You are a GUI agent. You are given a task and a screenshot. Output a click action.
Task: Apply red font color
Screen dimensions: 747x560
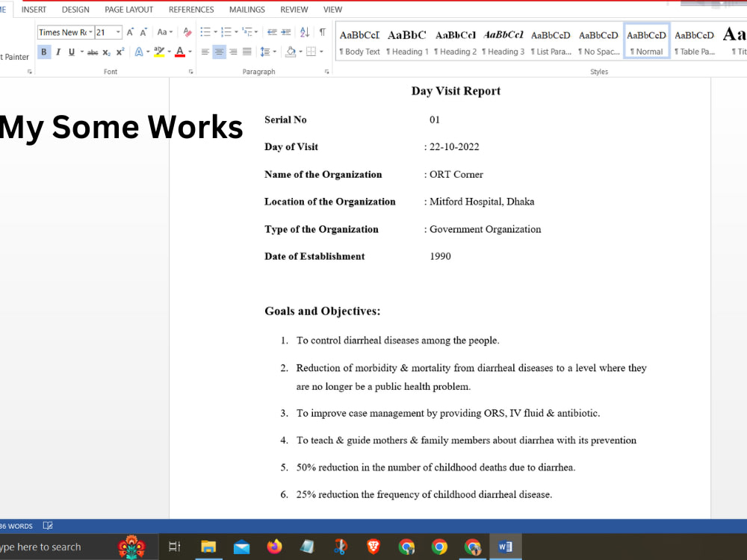pyautogui.click(x=179, y=52)
